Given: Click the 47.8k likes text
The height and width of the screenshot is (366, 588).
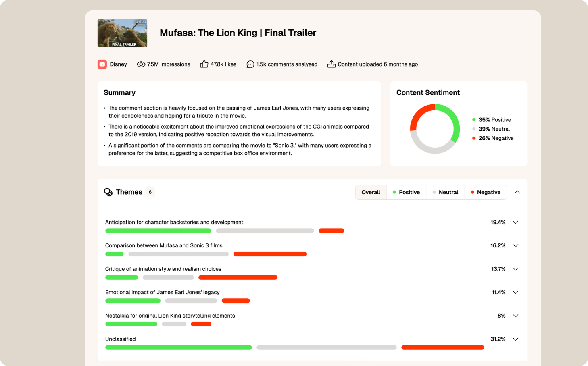Looking at the screenshot, I should (x=223, y=64).
